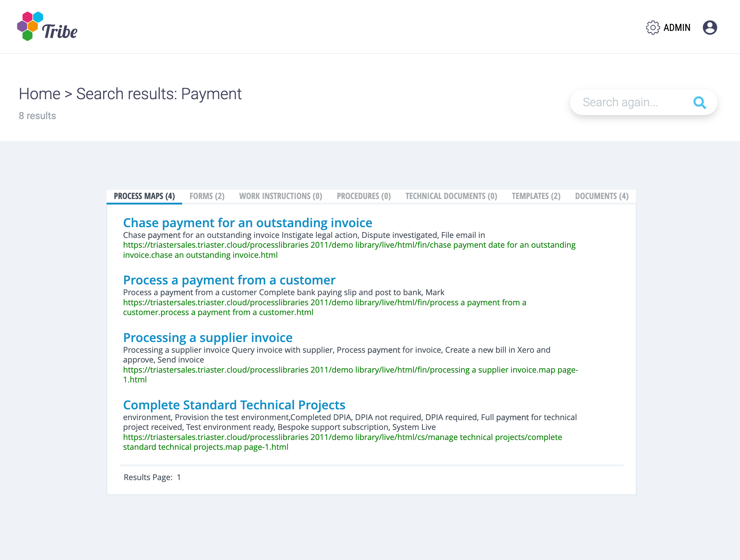
Task: Open the Technical Documents (0) tab
Action: click(x=451, y=196)
